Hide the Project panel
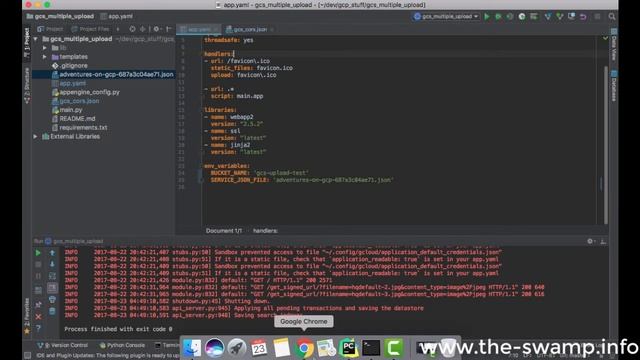The image size is (640, 360). coord(169,29)
